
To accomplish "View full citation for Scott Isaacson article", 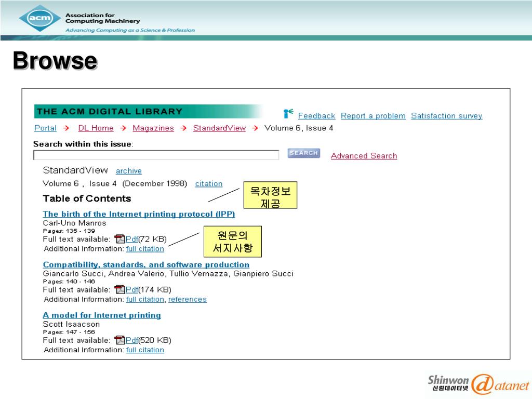I will point(145,350).
